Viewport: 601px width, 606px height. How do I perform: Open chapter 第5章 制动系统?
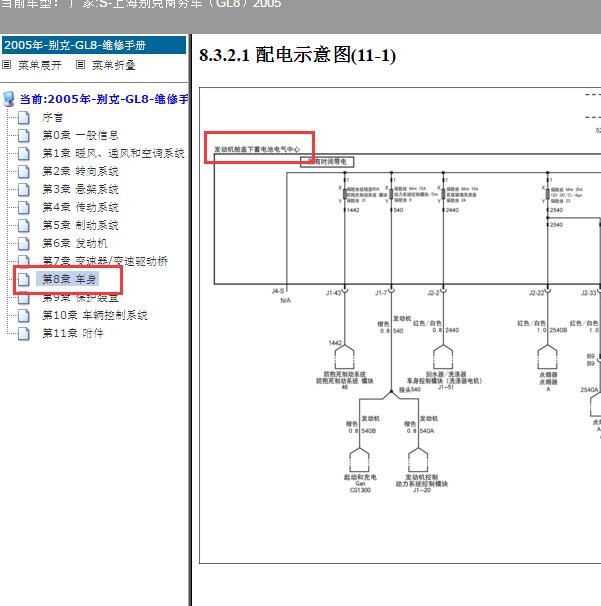click(x=80, y=225)
